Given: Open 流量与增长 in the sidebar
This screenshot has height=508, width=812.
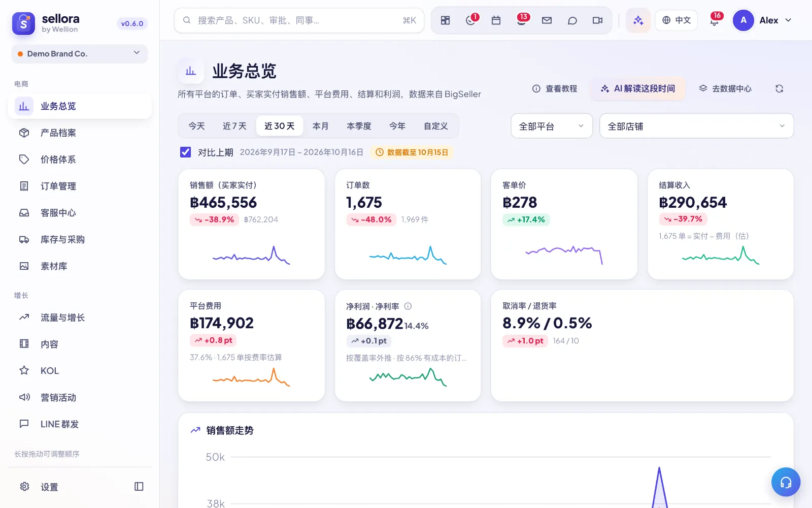Looking at the screenshot, I should coord(80,317).
